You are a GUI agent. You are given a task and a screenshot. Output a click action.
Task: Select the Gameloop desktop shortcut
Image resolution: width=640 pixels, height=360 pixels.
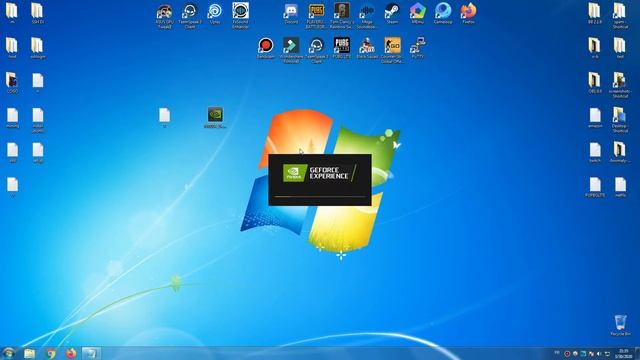pos(443,14)
